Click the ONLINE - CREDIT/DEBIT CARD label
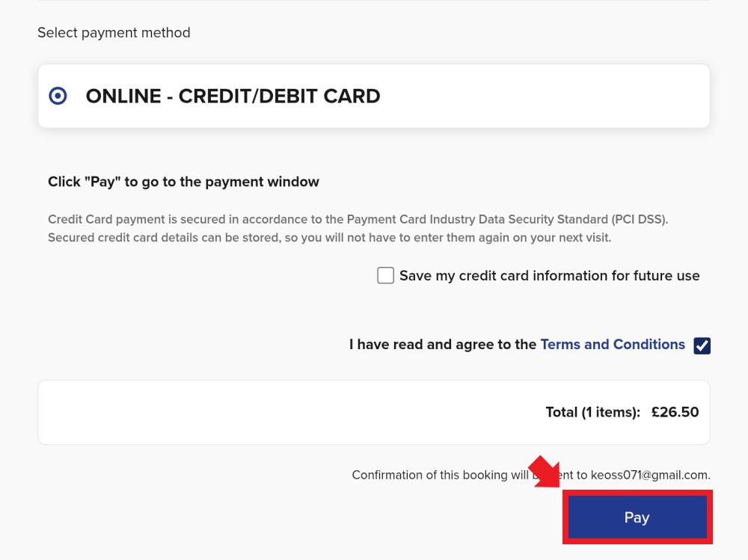 coord(233,96)
